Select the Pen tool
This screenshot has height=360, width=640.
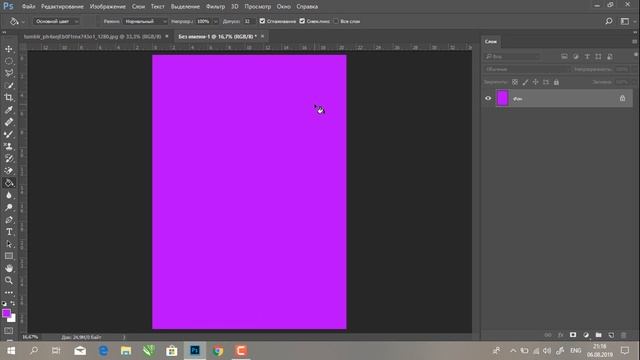(9, 220)
